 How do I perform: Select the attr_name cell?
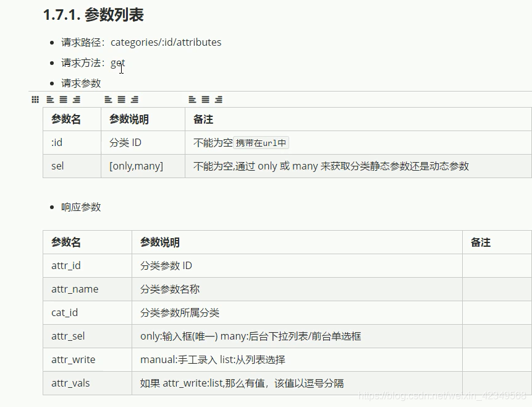pyautogui.click(x=87, y=289)
